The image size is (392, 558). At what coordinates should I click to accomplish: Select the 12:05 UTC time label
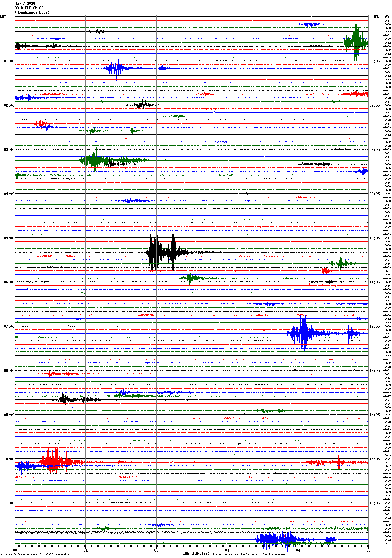374,326
